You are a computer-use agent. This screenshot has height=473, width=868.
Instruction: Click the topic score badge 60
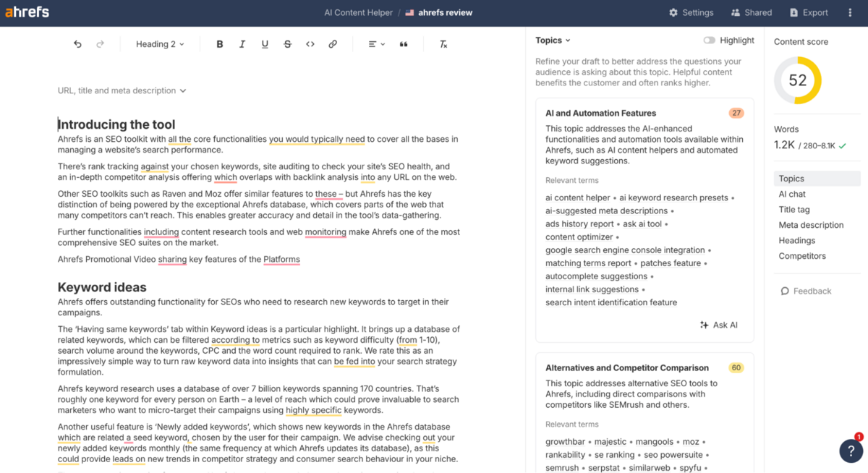pyautogui.click(x=736, y=367)
